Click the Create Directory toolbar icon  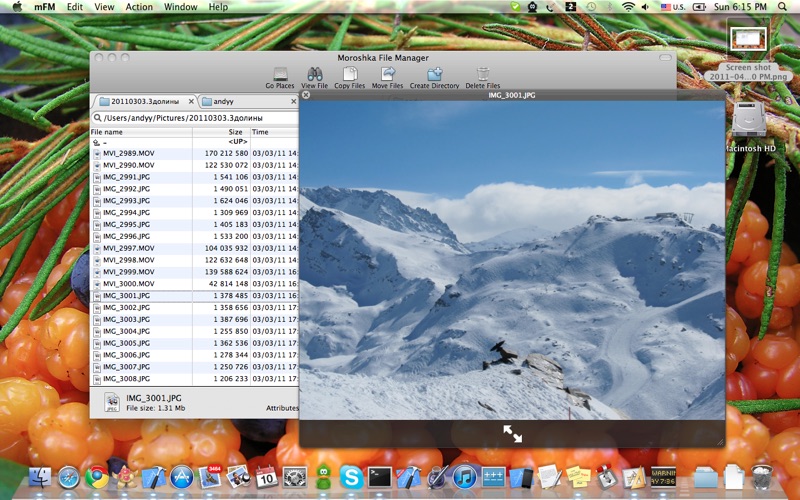tap(434, 75)
